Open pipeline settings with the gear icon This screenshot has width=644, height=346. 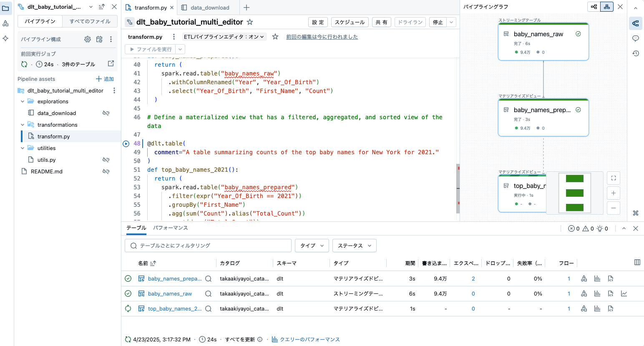click(87, 39)
